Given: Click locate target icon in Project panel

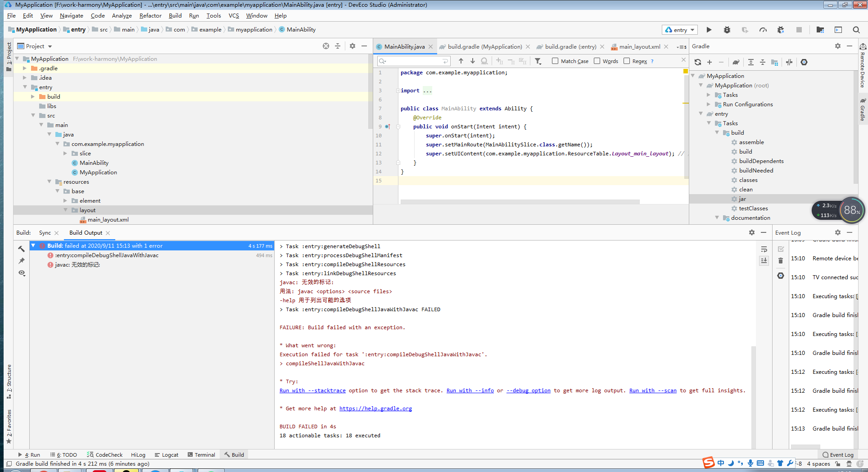Looking at the screenshot, I should 326,46.
